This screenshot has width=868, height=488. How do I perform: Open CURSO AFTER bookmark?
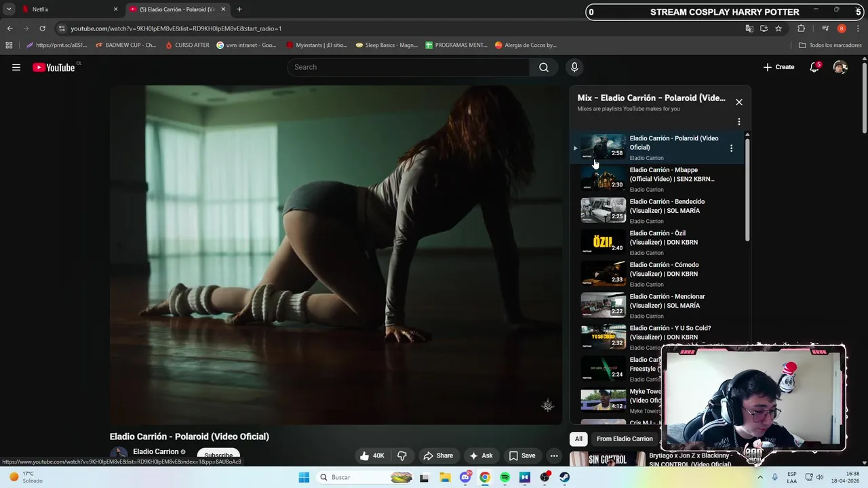coord(188,45)
